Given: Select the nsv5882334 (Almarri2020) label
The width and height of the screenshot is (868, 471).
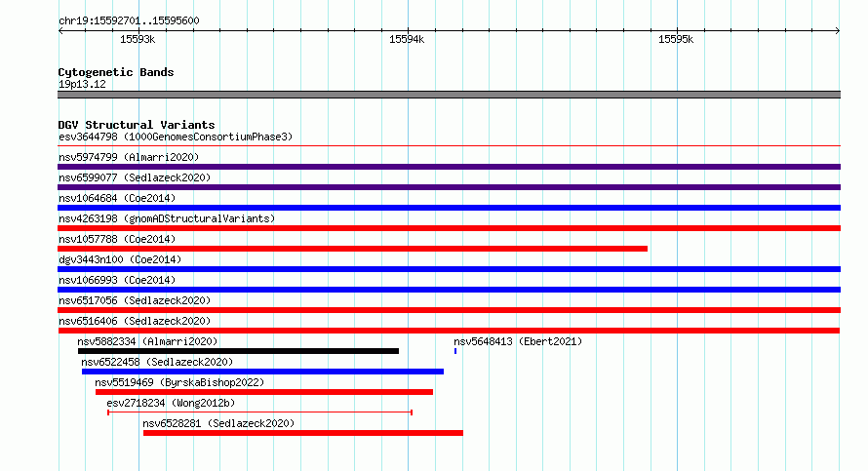Looking at the screenshot, I should click(x=147, y=341).
